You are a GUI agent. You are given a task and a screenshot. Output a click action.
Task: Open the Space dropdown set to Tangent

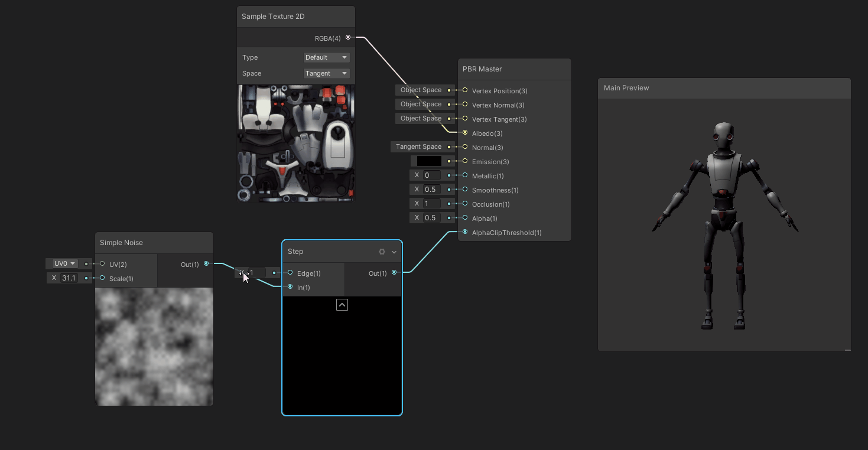tap(327, 73)
